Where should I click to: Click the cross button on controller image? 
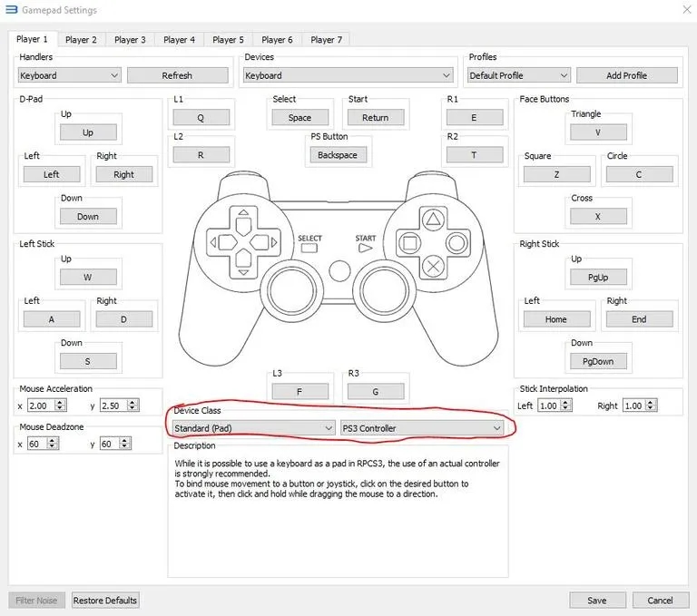(x=434, y=267)
